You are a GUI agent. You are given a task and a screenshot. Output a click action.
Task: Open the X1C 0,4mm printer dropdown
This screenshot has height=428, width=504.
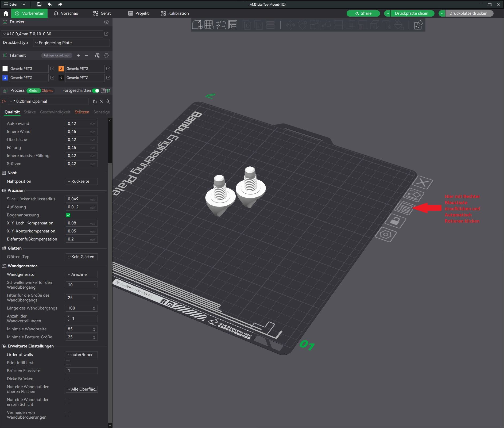(52, 34)
